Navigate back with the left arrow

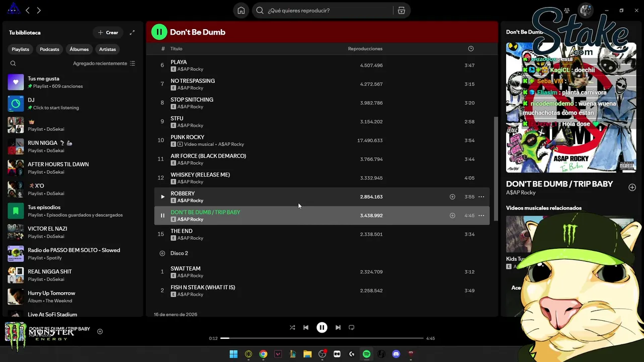[28, 11]
